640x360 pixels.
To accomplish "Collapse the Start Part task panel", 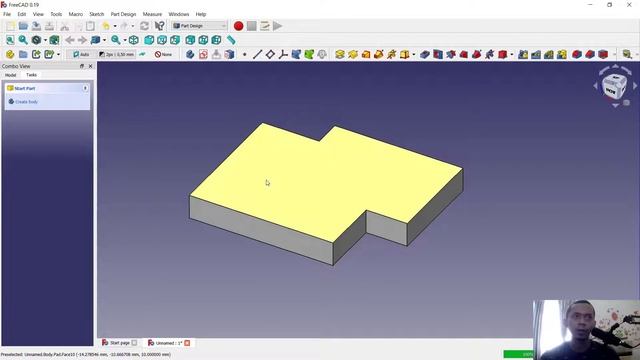I will pos(85,88).
